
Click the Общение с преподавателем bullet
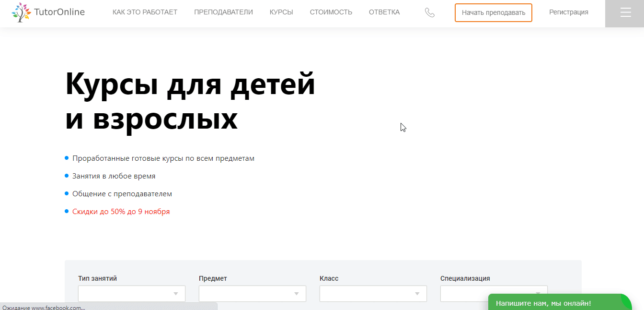(x=122, y=193)
